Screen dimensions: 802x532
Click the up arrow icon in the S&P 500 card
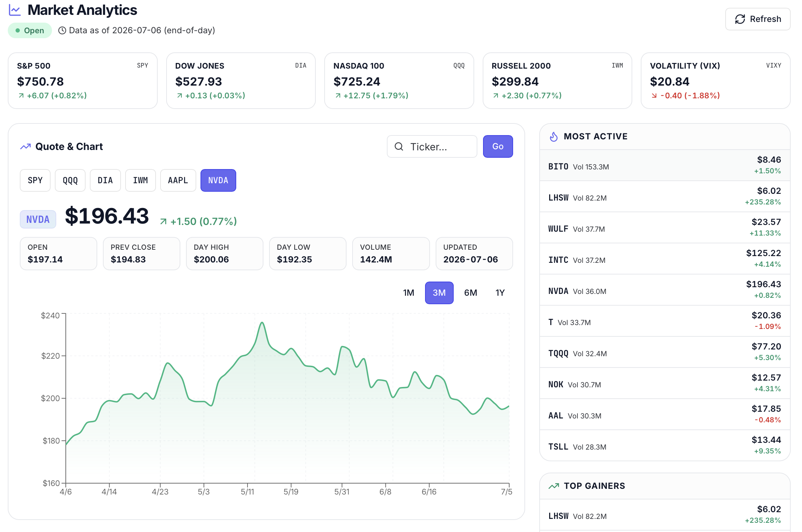point(21,96)
